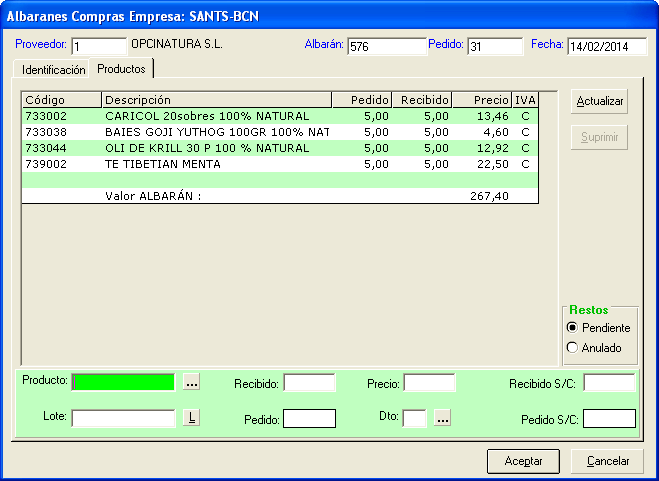Click the Precio column header
Screen dimensions: 659x481
point(482,100)
